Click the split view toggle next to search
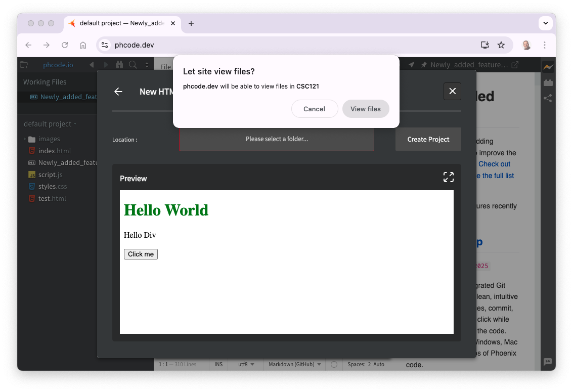573x392 pixels. (146, 65)
